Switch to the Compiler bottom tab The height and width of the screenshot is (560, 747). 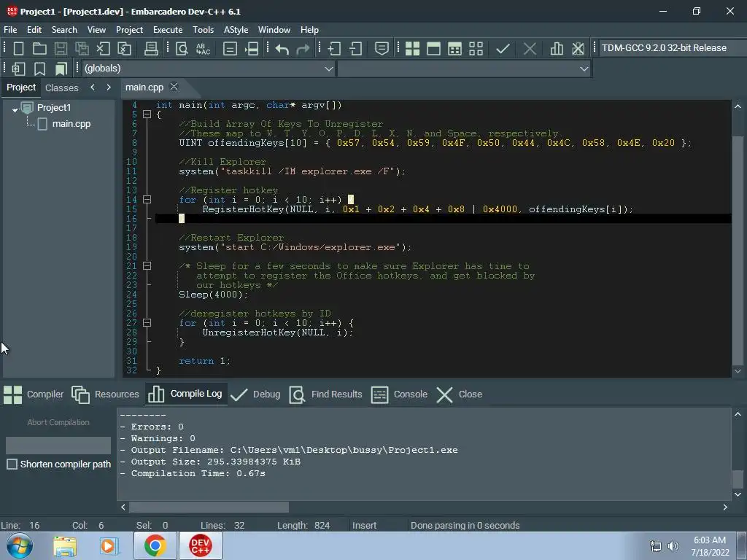click(x=34, y=394)
